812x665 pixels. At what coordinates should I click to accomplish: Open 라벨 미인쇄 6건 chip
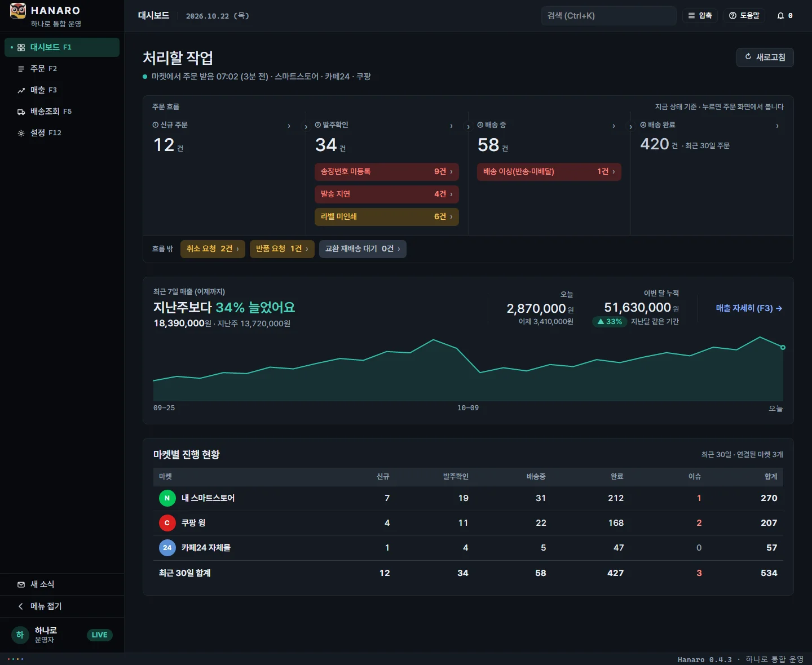(x=387, y=217)
